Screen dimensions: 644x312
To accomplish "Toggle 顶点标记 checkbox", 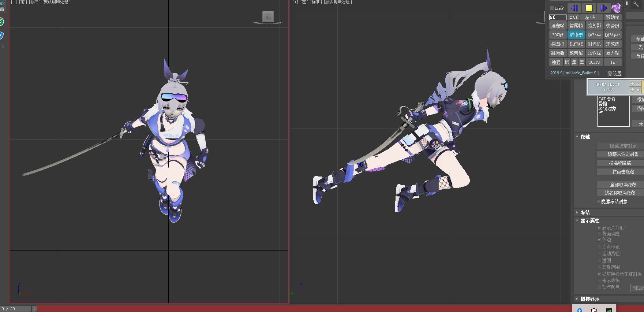I will tap(599, 247).
